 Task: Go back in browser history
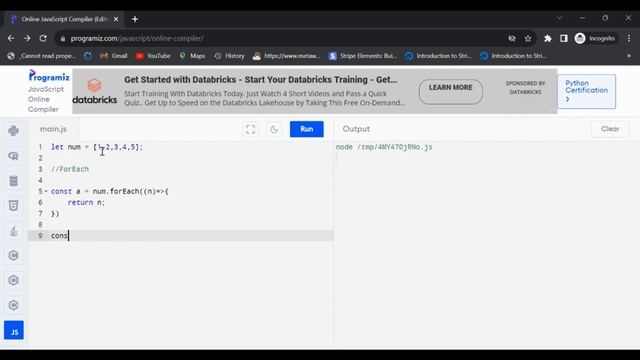tap(11, 38)
